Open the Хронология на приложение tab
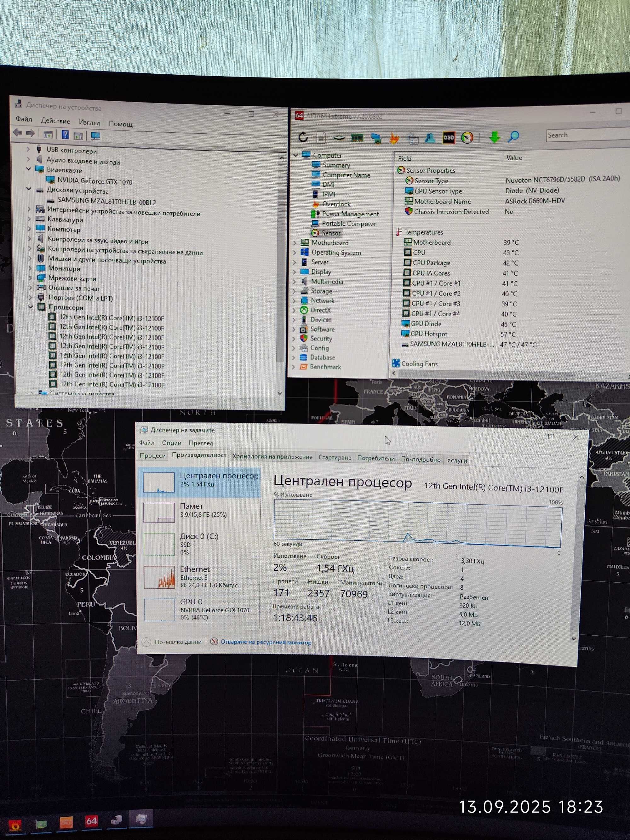This screenshot has width=630, height=840. (272, 457)
